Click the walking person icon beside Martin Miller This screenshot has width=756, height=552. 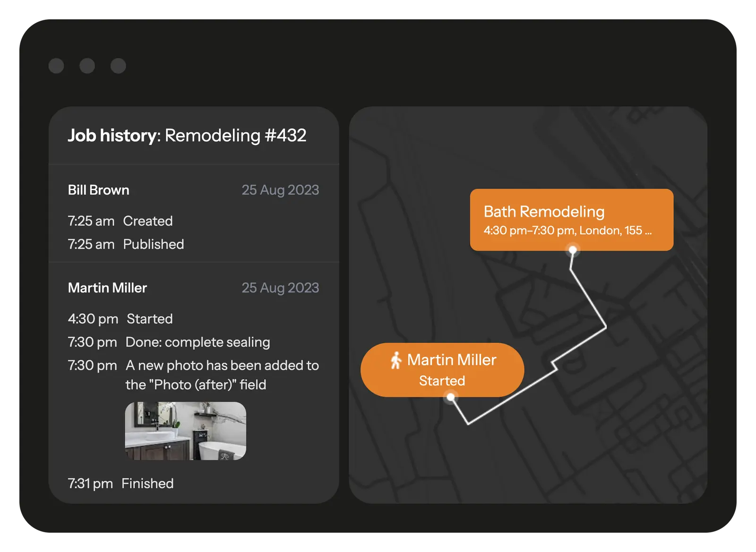pyautogui.click(x=396, y=360)
